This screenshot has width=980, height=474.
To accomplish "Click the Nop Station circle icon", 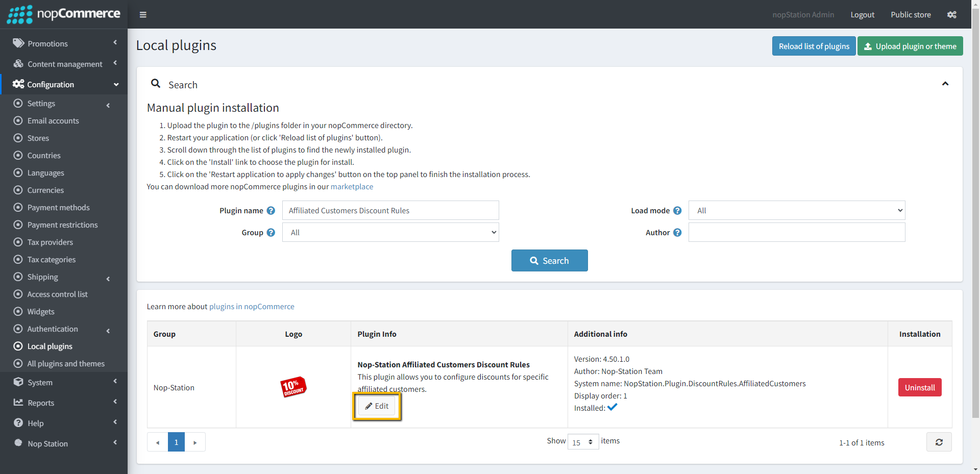I will (x=18, y=443).
